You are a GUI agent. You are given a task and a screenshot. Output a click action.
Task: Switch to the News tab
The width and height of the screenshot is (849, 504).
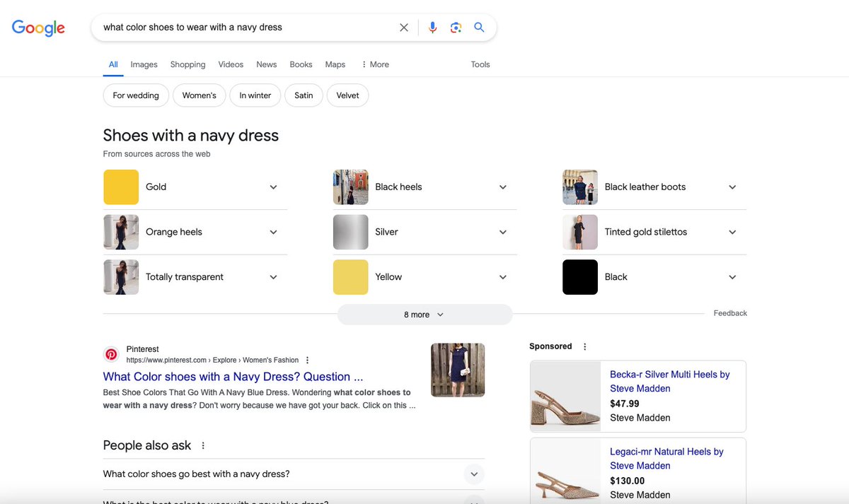(267, 64)
